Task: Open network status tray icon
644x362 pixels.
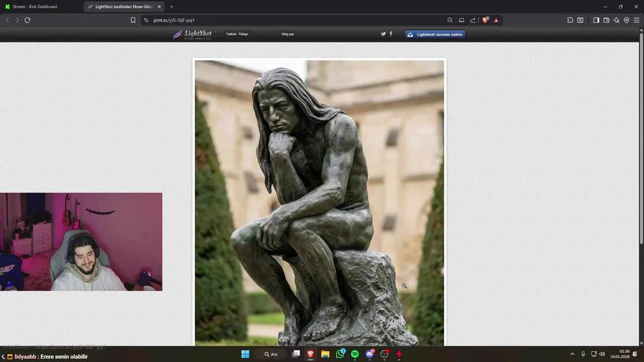Action: click(x=594, y=354)
